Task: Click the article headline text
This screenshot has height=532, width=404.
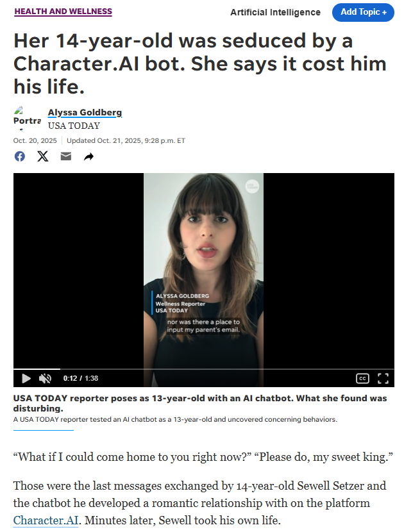Action: [x=200, y=63]
